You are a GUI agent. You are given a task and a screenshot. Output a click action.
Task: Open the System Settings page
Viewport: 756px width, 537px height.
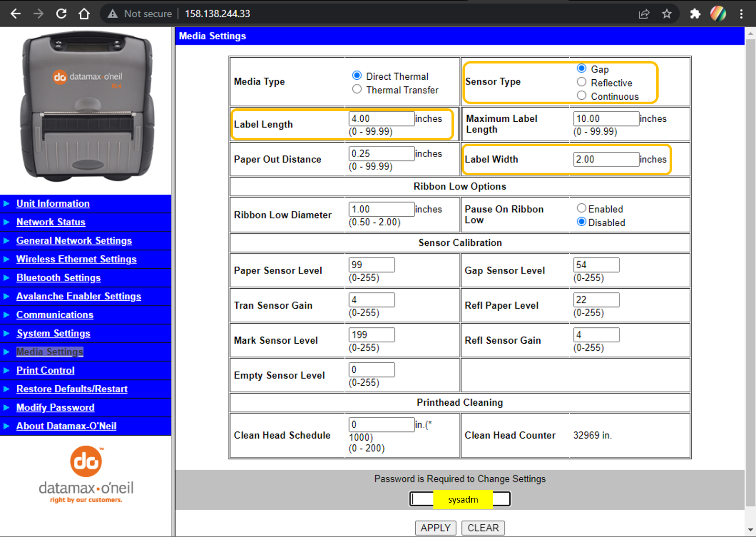click(53, 333)
